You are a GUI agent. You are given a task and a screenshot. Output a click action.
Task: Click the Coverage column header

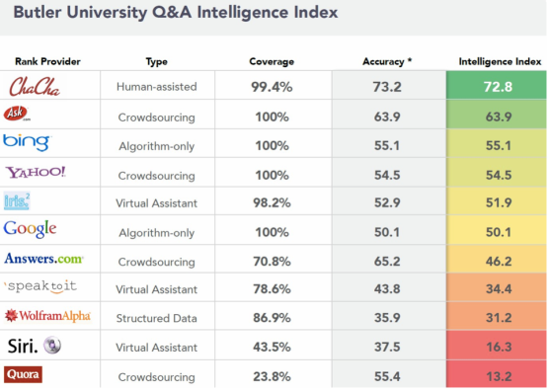(x=272, y=61)
